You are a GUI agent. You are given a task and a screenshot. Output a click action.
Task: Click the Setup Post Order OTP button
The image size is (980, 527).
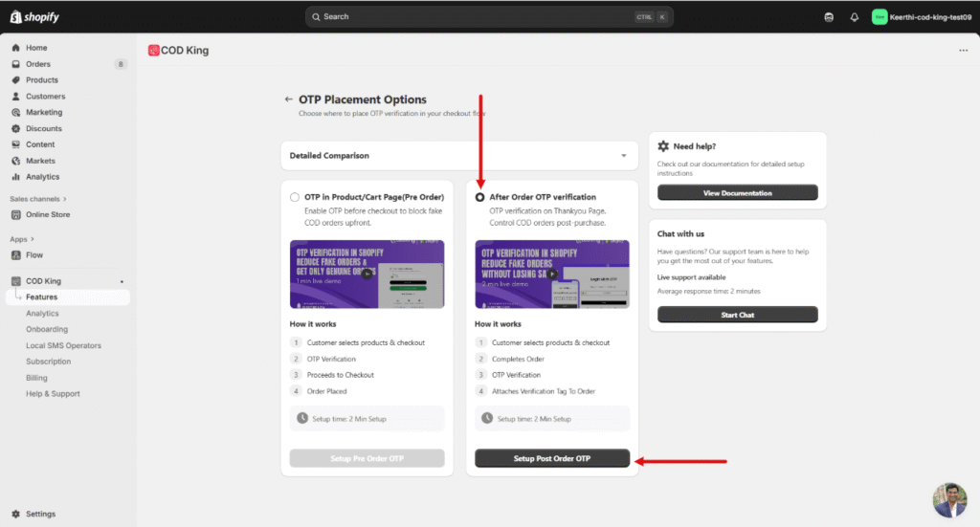click(x=552, y=458)
